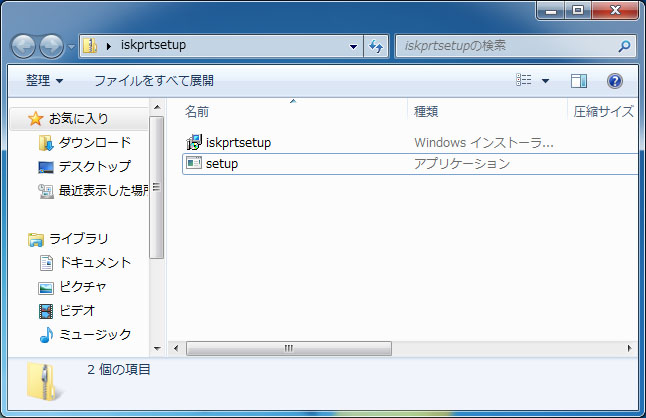Click the Forward navigation arrow button
Image resolution: width=646 pixels, height=418 pixels.
click(x=51, y=46)
